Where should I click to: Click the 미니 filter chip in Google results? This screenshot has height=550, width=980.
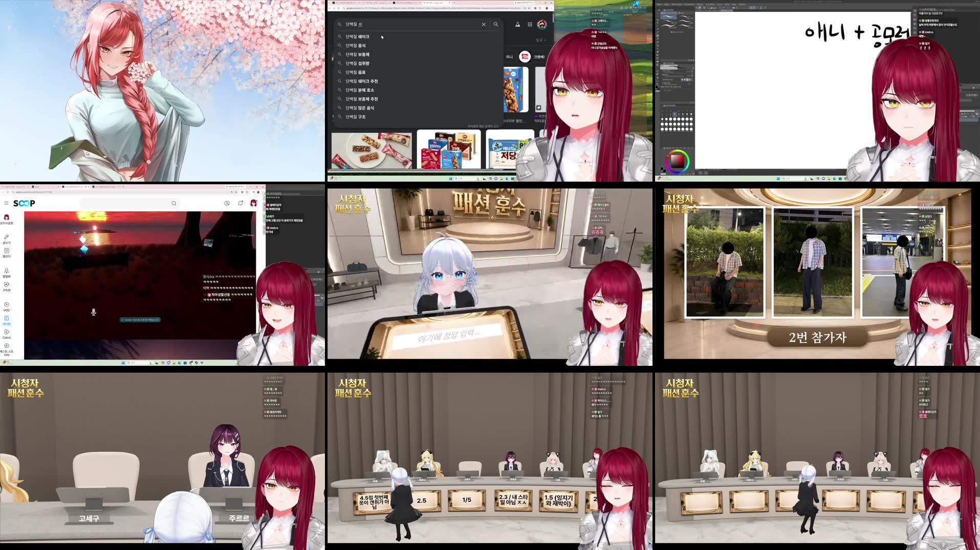[x=509, y=57]
